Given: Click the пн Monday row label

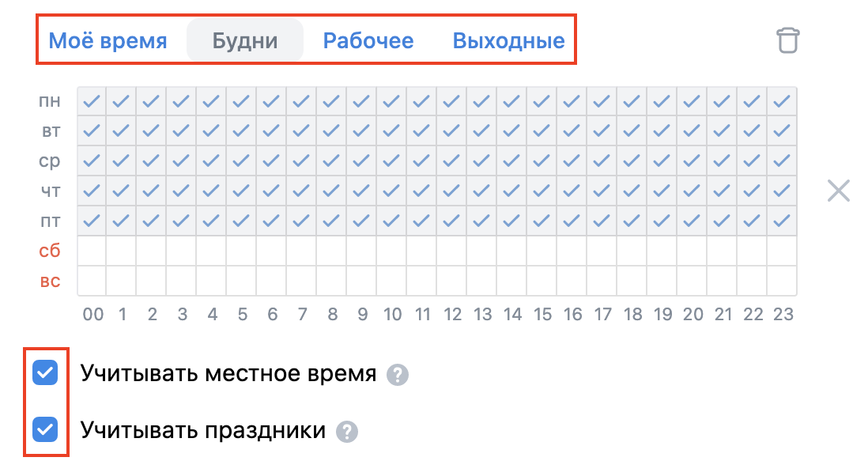Looking at the screenshot, I should [x=50, y=101].
